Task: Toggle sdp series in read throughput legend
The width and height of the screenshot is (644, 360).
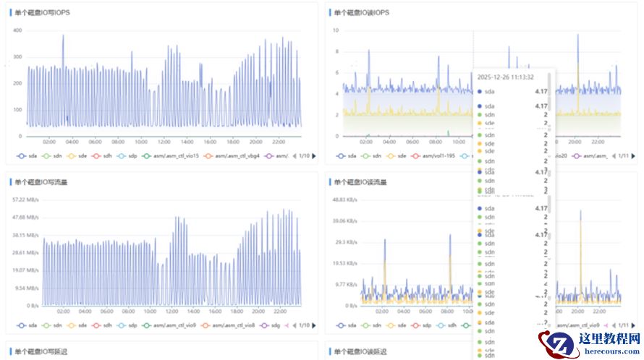Action: click(x=421, y=325)
